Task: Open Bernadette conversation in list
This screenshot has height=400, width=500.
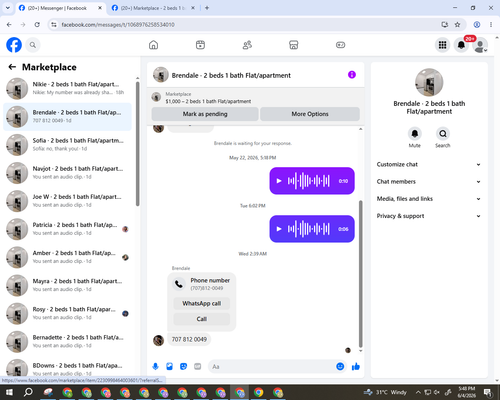Action: (x=67, y=342)
